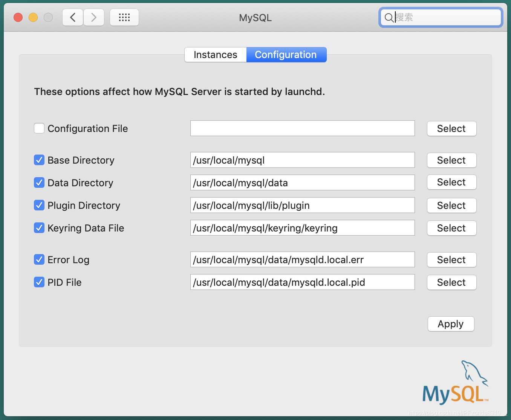Click the mysqld.local.pid path field
The image size is (511, 420).
[x=303, y=282]
